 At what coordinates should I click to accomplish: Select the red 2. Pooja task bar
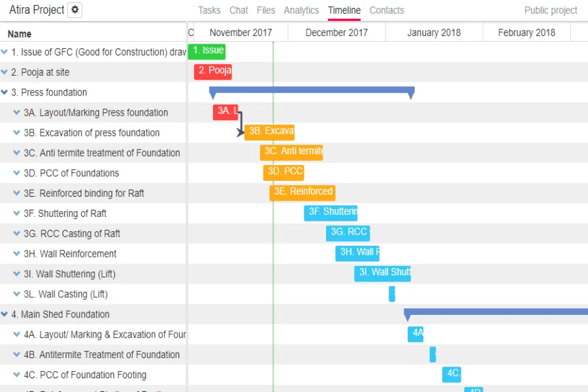click(x=213, y=71)
